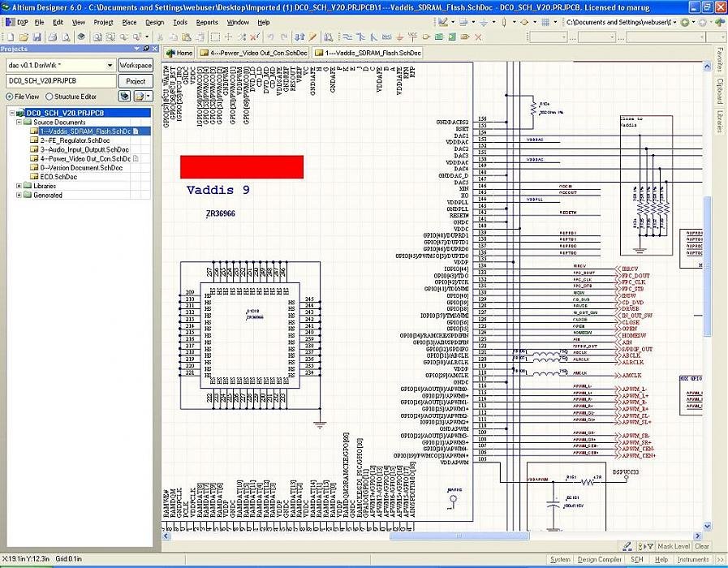Image resolution: width=728 pixels, height=568 pixels.
Task: Click the Mask Level button
Action: [673, 547]
